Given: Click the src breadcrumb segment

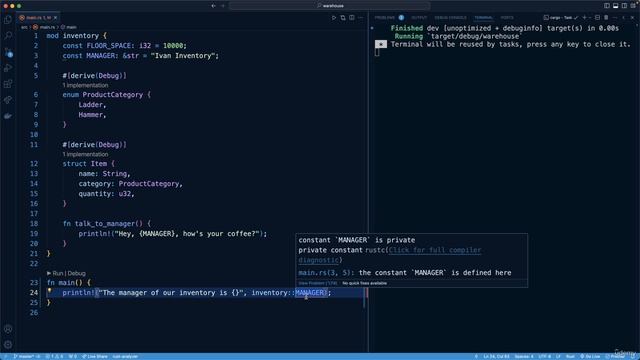Looking at the screenshot, I should point(24,27).
